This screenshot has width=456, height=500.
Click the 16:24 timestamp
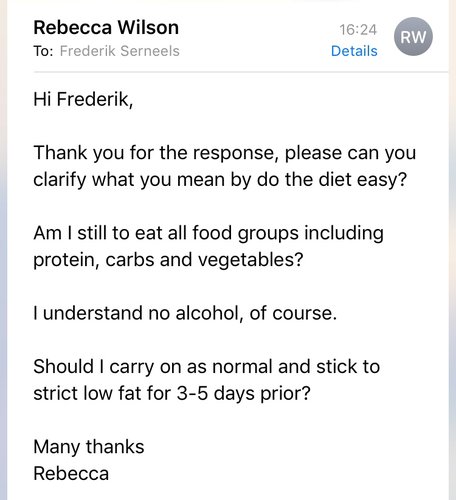(358, 30)
